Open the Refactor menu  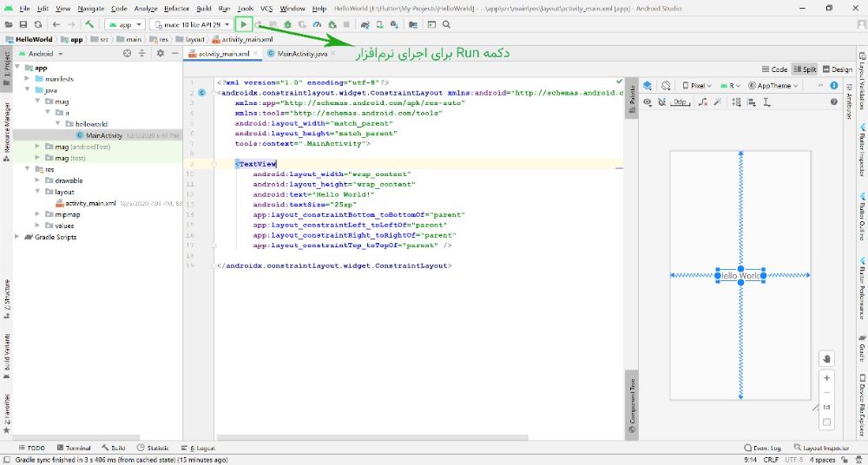click(176, 9)
